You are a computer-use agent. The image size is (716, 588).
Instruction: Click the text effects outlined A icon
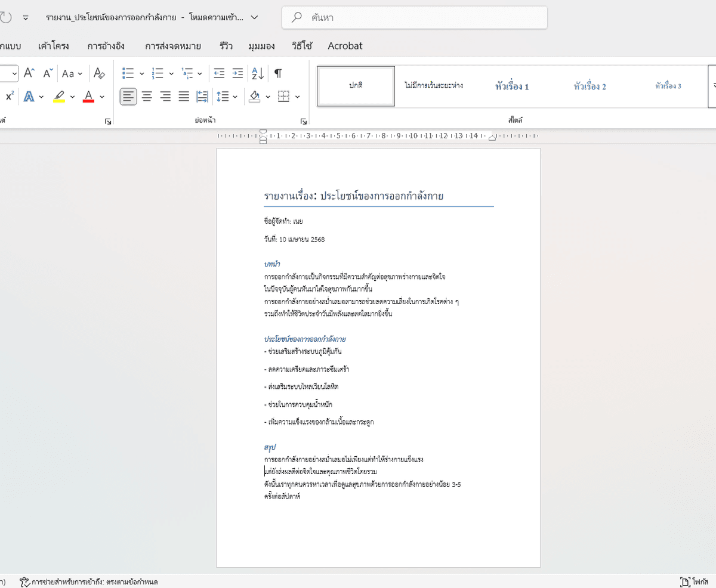click(x=29, y=97)
